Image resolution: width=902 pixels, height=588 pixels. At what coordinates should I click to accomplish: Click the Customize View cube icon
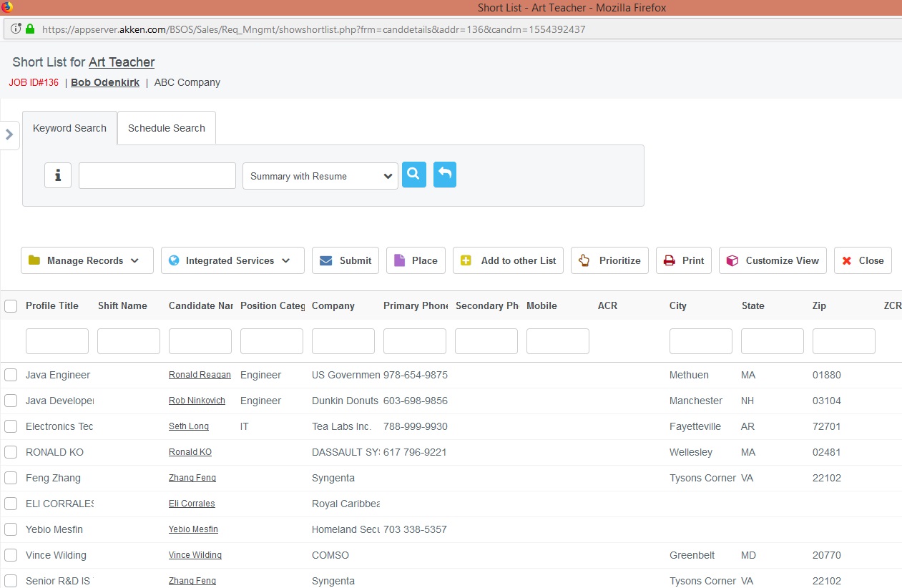pos(732,260)
